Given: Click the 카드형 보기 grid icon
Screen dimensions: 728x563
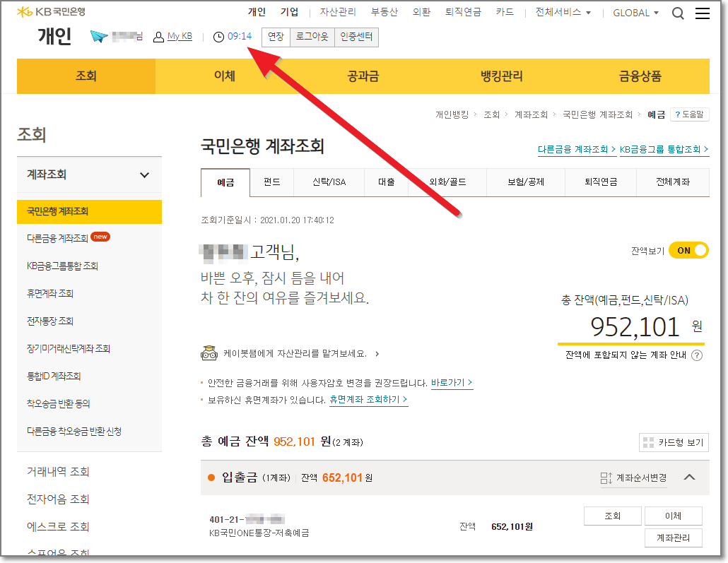Looking at the screenshot, I should pos(648,442).
